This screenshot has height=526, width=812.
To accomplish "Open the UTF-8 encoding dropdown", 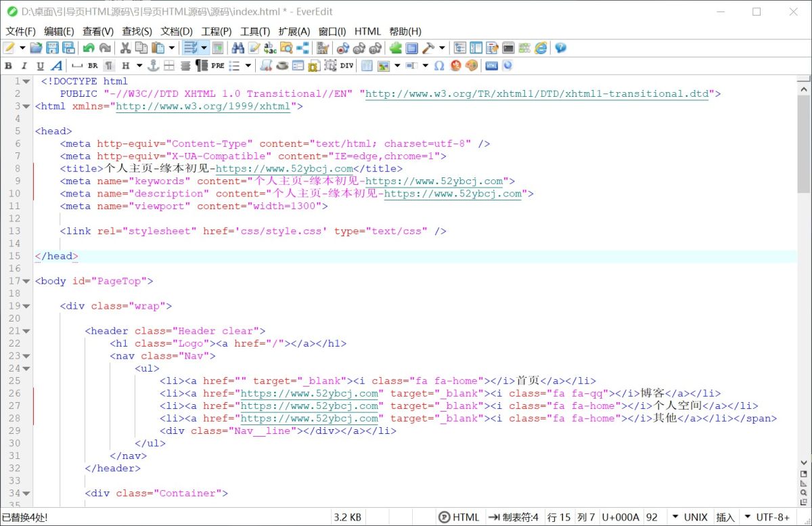I will point(767,517).
